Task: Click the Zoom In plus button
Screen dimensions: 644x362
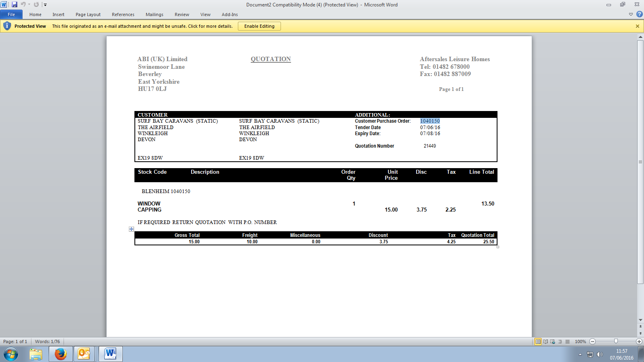Action: 639,341
